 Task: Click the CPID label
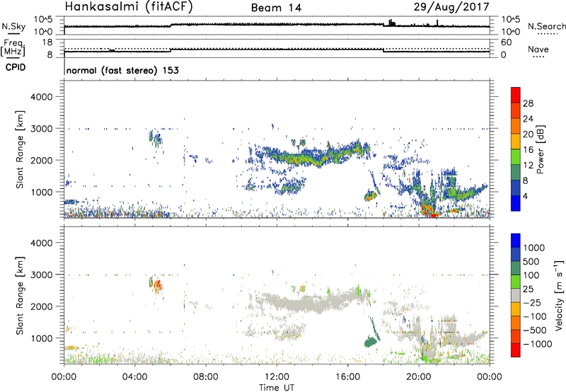16,67
